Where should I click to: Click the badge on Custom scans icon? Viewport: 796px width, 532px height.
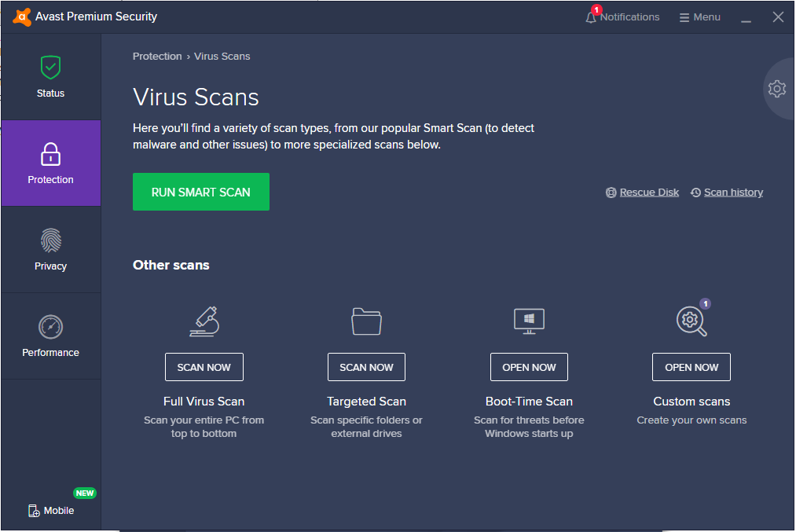pos(706,303)
